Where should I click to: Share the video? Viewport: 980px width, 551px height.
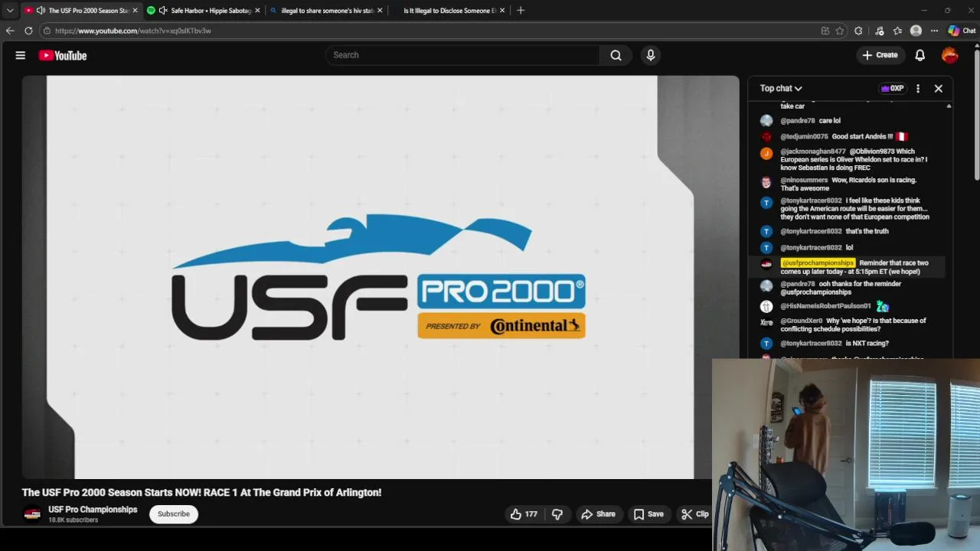pyautogui.click(x=597, y=514)
